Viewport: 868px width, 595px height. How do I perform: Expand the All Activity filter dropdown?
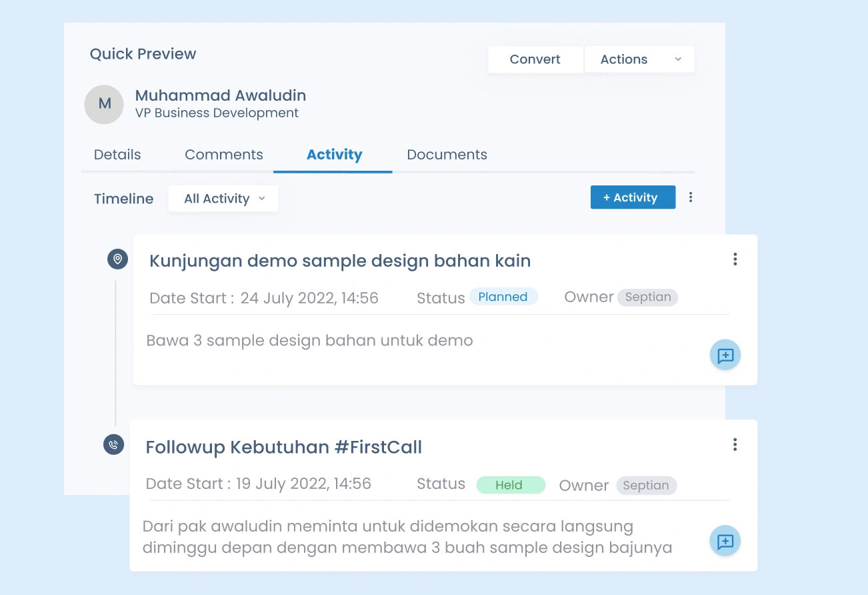coord(223,199)
